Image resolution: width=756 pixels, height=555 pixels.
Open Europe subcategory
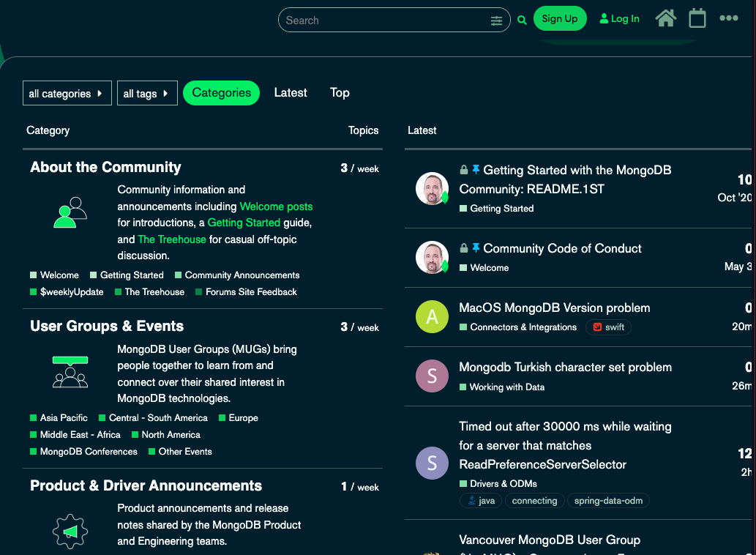tap(239, 418)
